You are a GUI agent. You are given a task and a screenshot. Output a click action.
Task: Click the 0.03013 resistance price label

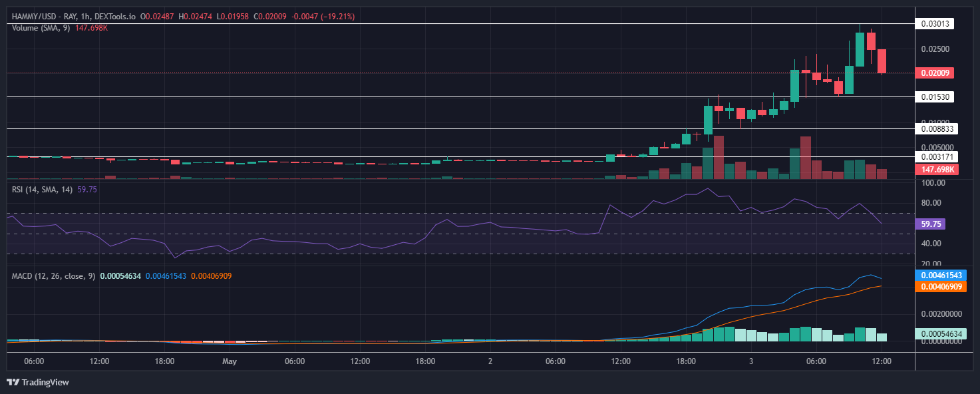pyautogui.click(x=935, y=24)
